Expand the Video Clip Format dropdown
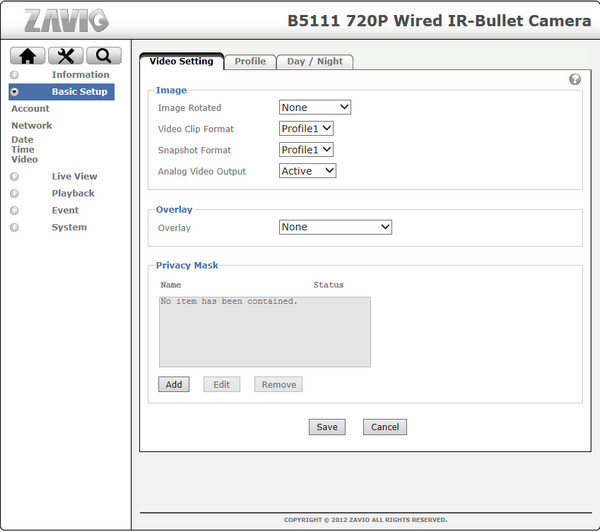This screenshot has width=600, height=532. 306,128
